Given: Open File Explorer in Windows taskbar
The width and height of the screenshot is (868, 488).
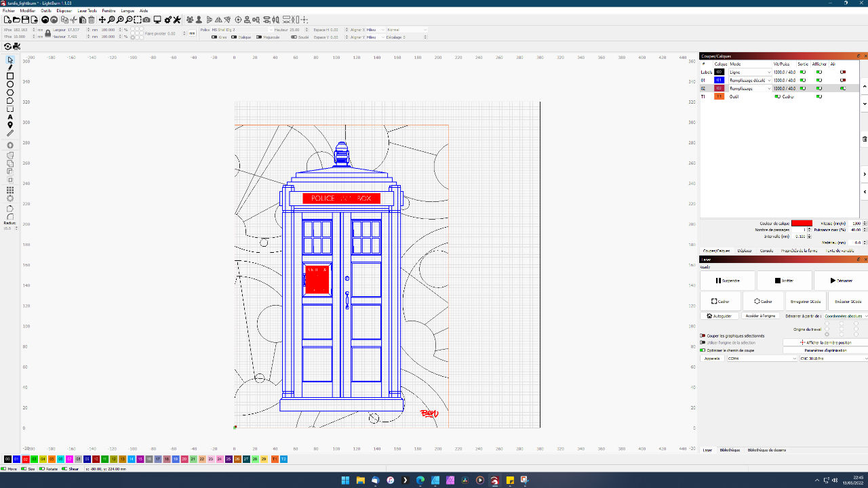Looking at the screenshot, I should 361,480.
